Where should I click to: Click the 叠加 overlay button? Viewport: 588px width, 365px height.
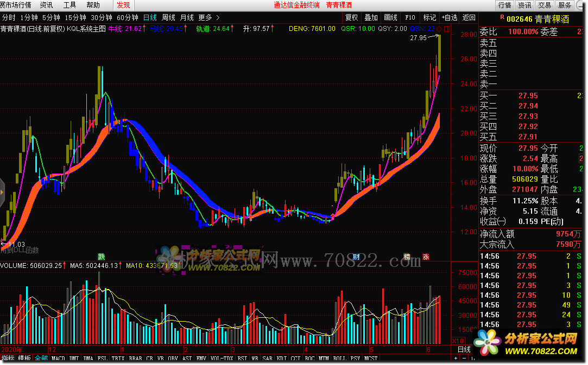(x=371, y=17)
